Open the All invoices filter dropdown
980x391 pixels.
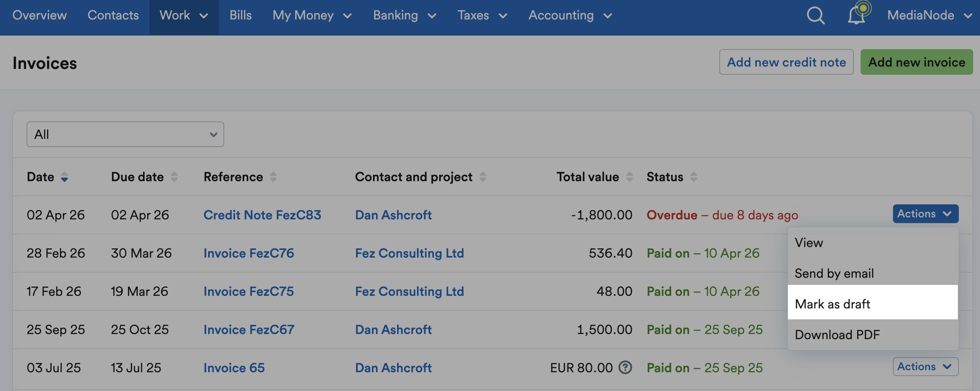[125, 134]
